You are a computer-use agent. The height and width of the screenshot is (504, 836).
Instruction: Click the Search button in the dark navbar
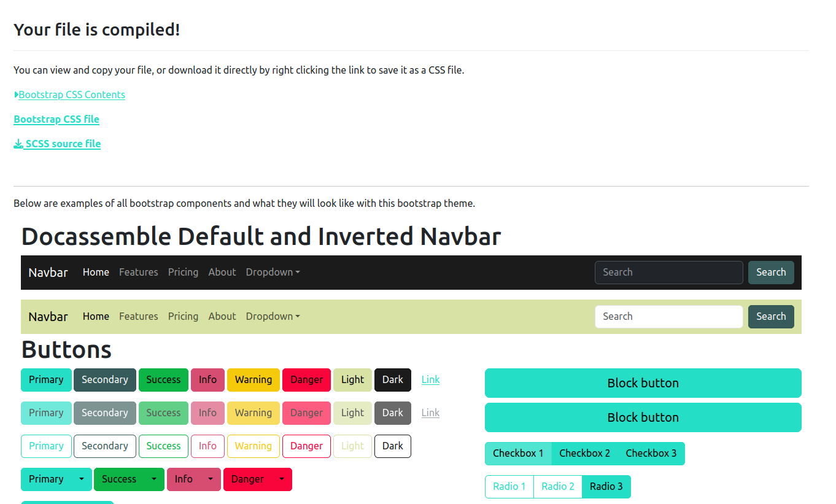(771, 273)
